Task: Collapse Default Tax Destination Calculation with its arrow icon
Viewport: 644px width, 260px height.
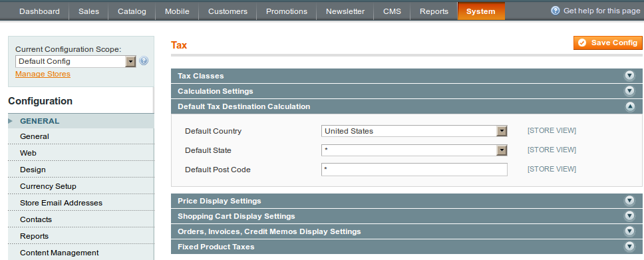Action: 629,106
